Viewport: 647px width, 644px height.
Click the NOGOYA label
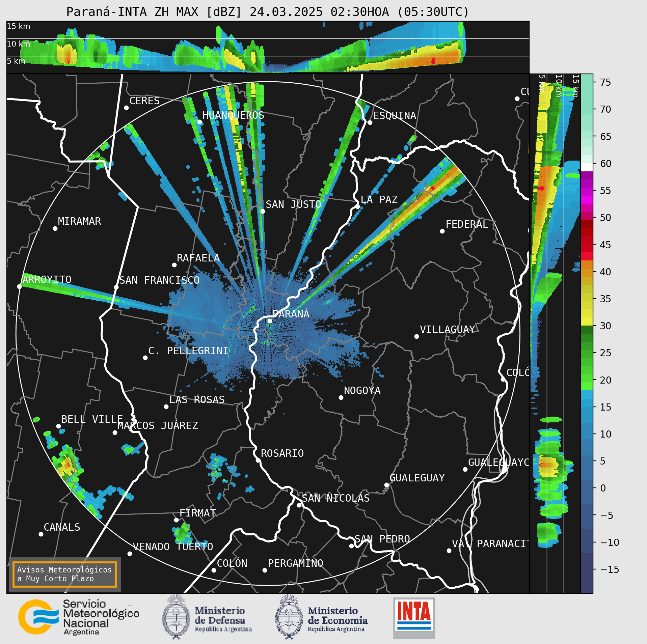[x=362, y=390]
